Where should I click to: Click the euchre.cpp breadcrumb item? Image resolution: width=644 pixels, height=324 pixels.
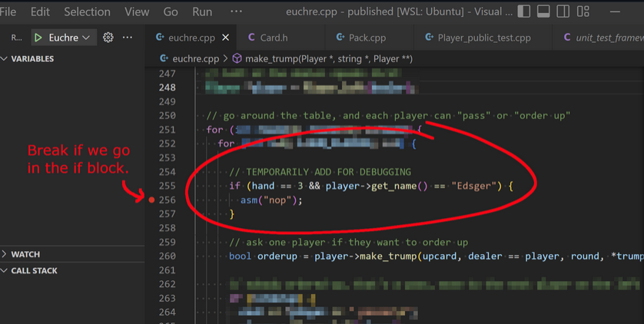coord(195,58)
